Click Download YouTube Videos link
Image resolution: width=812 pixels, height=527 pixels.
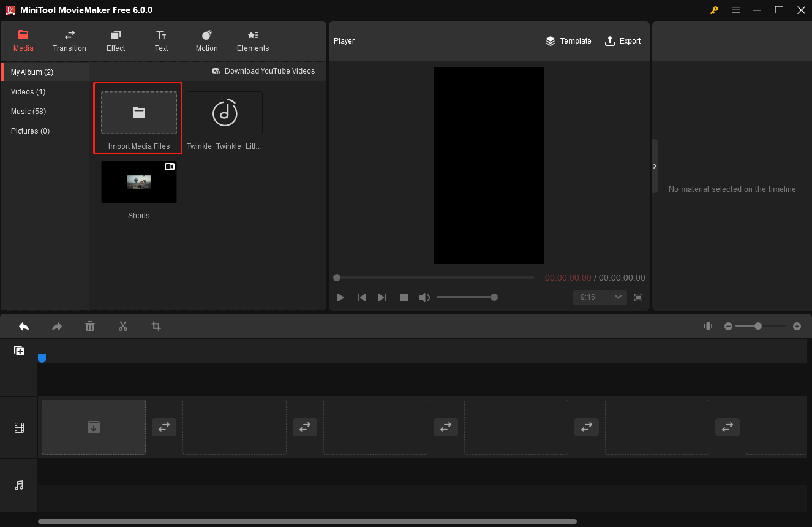click(263, 71)
